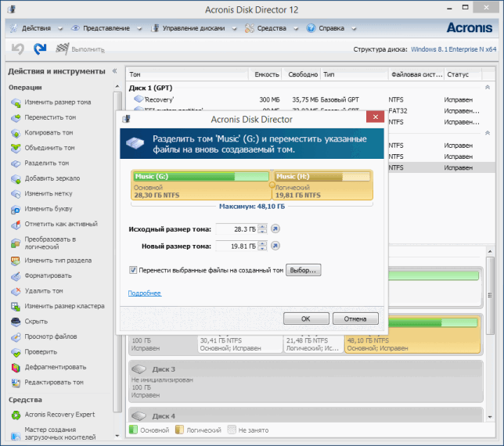
Task: Click Отмена in split volume dialog
Action: 355,318
